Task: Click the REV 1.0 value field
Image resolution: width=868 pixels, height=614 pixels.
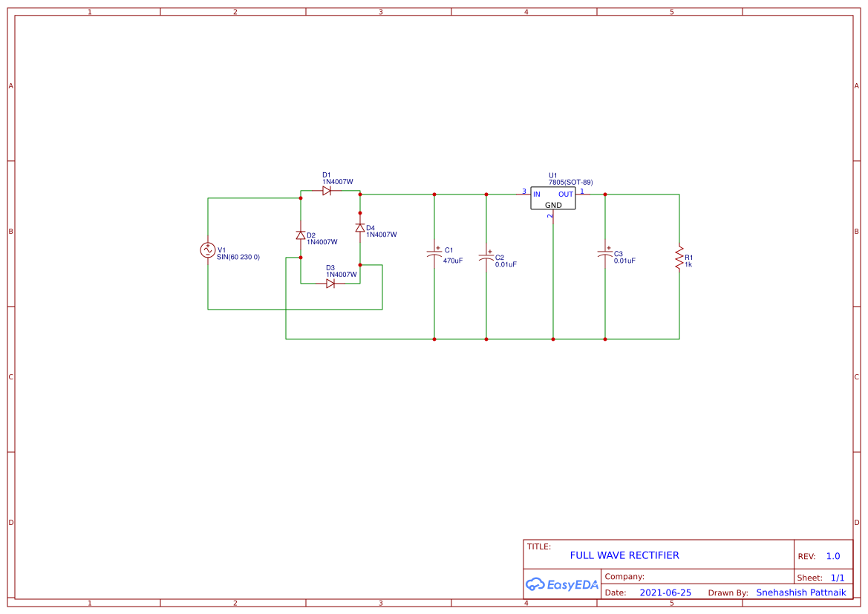Action: tap(833, 555)
